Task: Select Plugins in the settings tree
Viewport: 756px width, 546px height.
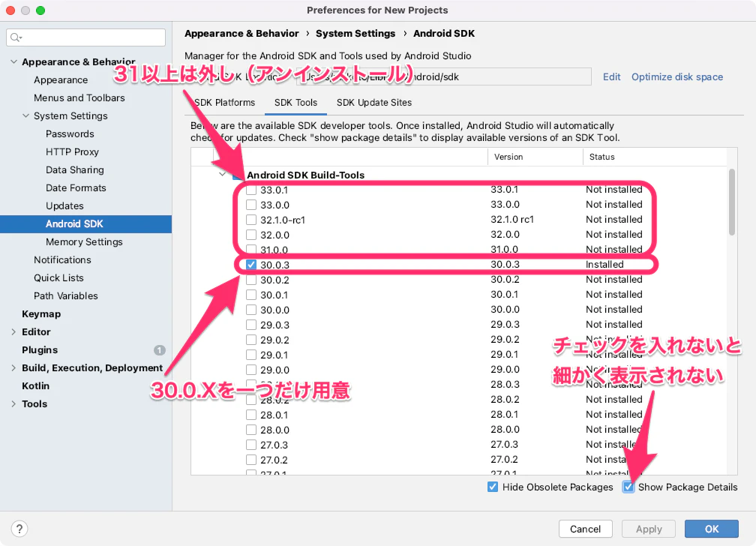Action: tap(40, 350)
